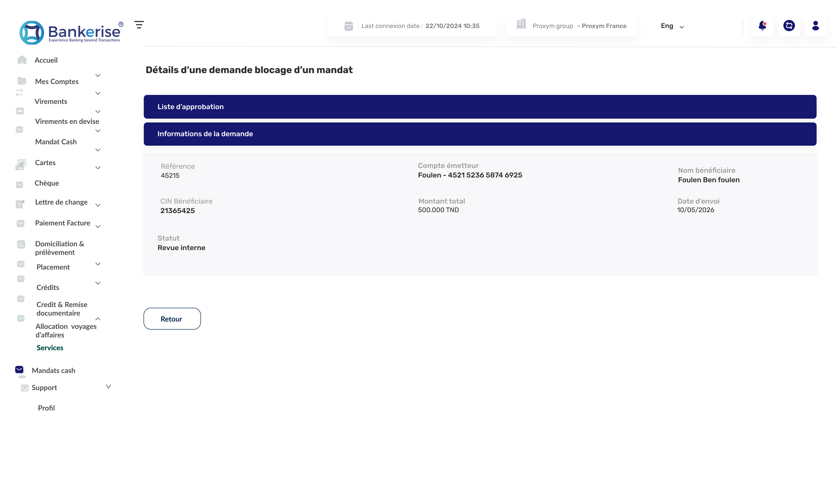Viewport: 837px width, 504px height.
Task: Collapse the Allocation voyages d'affaires chevron
Action: pos(98,319)
